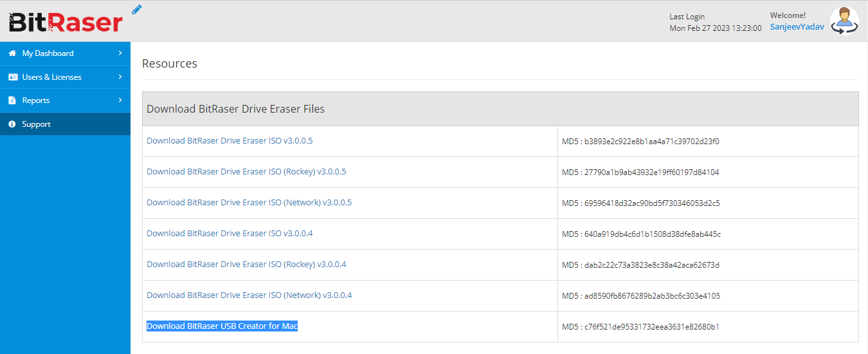Expand the My Dashboard chevron
This screenshot has width=868, height=354.
tap(120, 53)
